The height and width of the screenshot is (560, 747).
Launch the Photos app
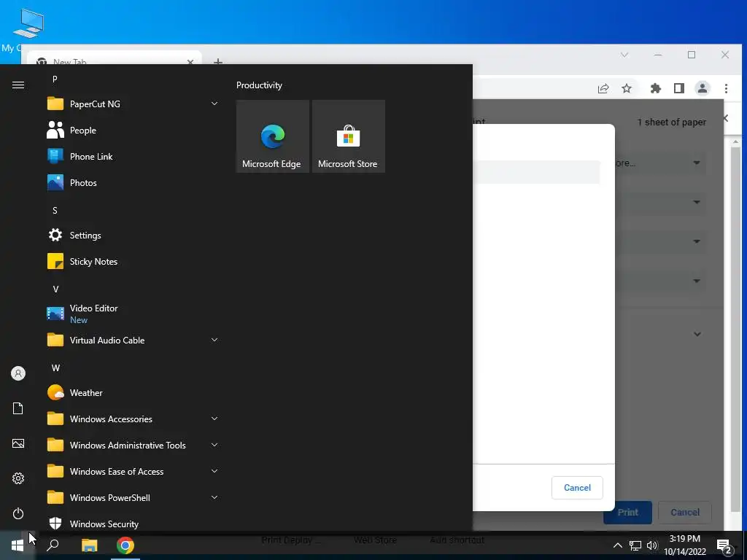133,182
